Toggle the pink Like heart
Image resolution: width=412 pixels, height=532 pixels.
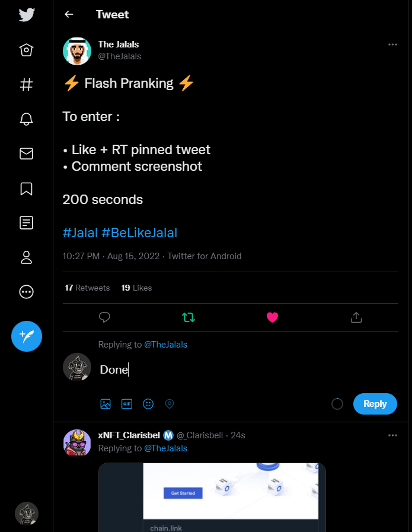pos(272,317)
